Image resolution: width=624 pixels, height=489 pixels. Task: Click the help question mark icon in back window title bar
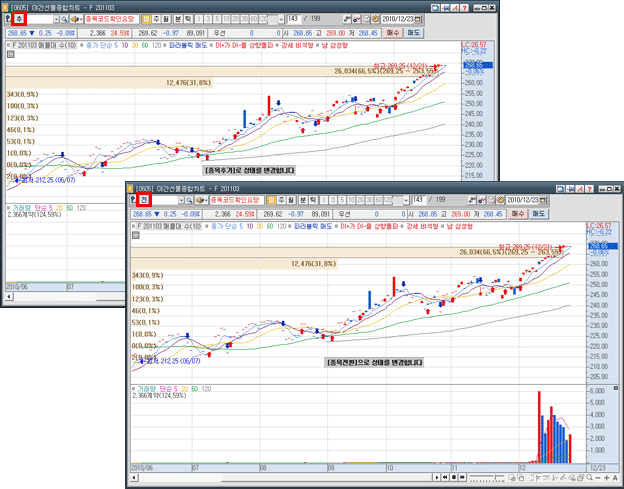point(464,8)
